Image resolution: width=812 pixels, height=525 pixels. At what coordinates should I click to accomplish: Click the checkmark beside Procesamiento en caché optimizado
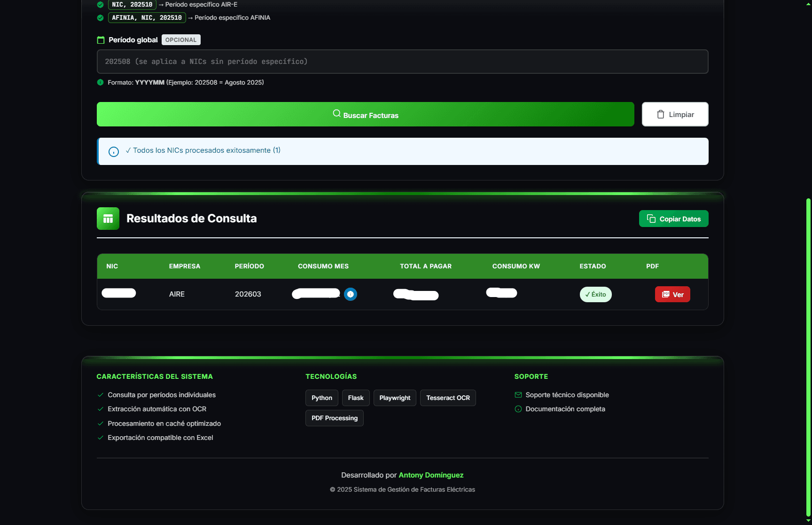point(100,423)
